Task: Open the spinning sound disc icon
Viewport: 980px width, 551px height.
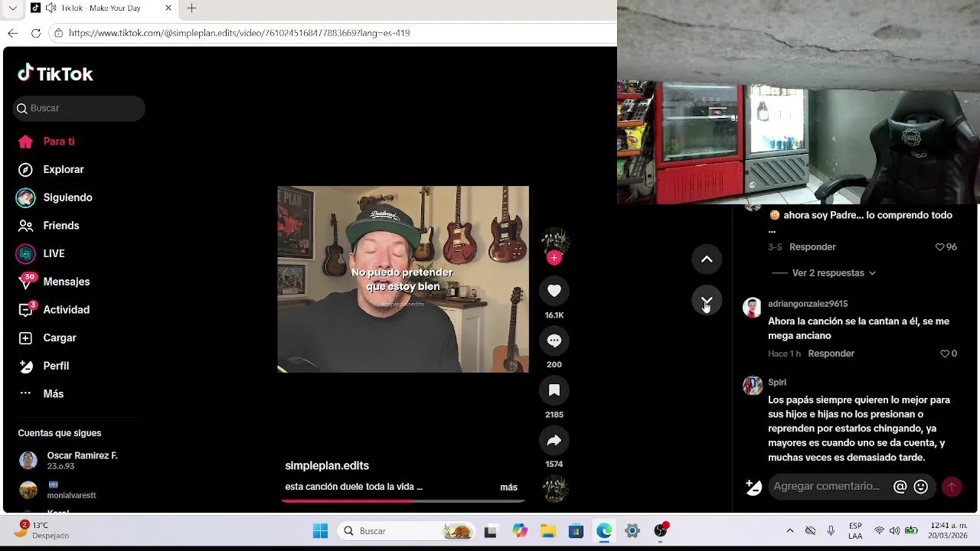Action: click(x=554, y=488)
